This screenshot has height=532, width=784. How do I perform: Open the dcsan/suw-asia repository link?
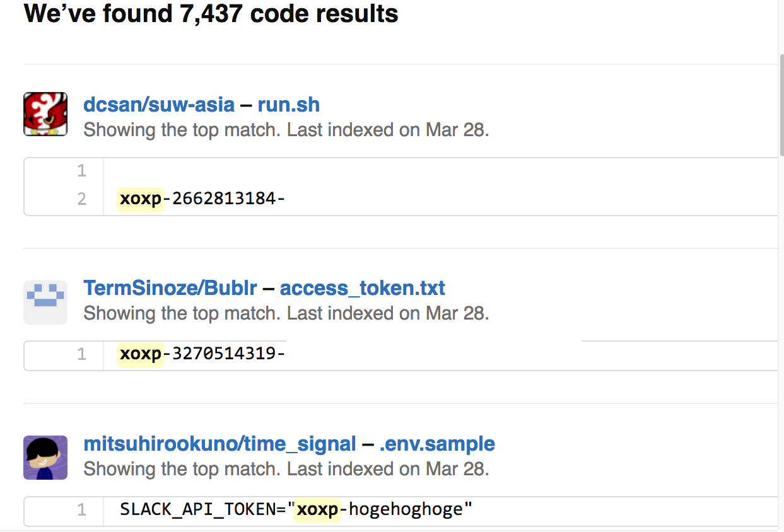click(x=159, y=105)
